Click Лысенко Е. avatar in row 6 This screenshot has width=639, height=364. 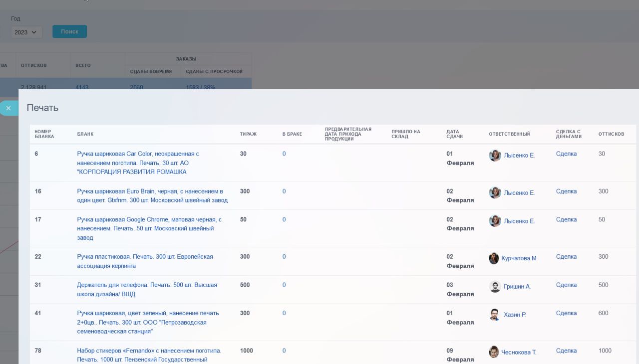pos(495,155)
